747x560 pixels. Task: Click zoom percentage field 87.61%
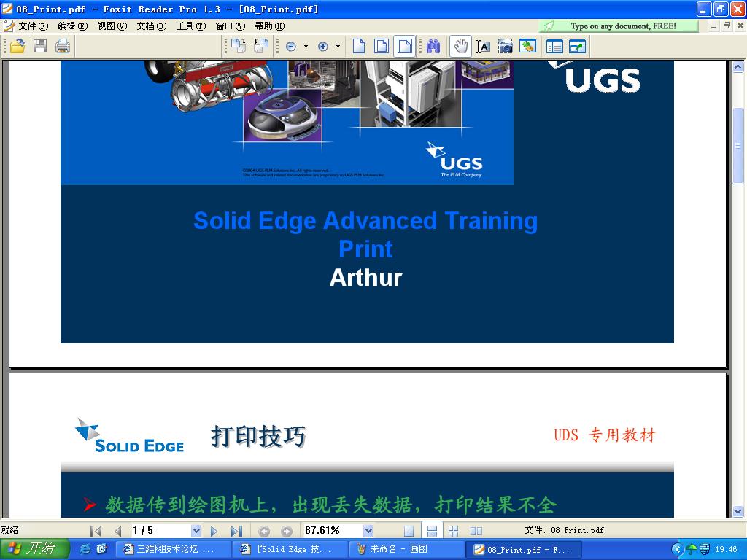(333, 531)
